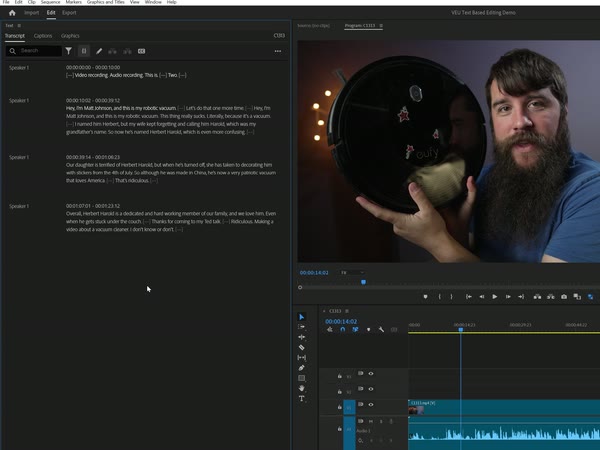Image resolution: width=600 pixels, height=450 pixels.
Task: Open the Markers menu
Action: coord(73,2)
